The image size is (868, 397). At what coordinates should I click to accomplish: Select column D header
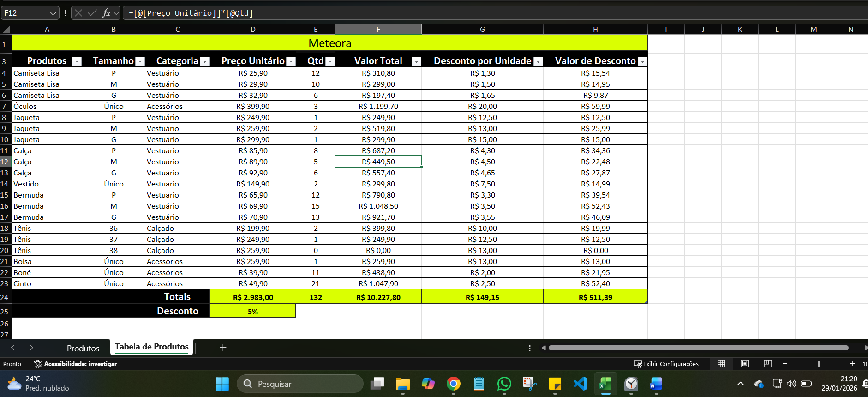coord(253,29)
